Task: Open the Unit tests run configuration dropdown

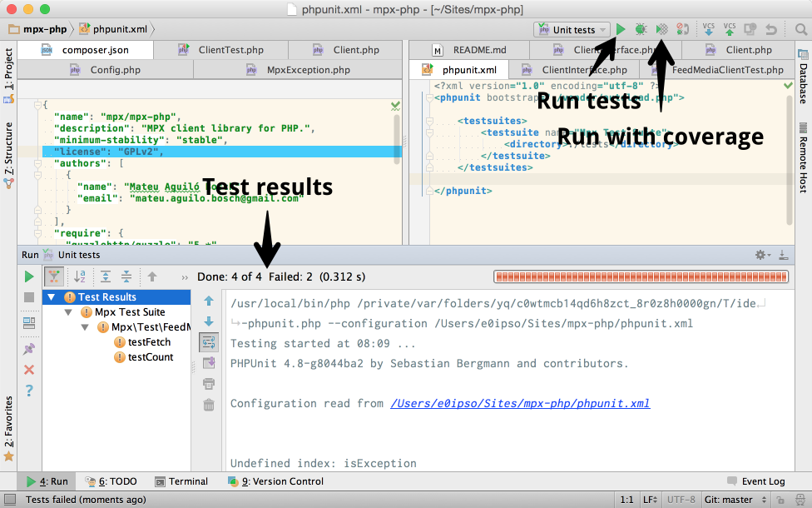Action: pyautogui.click(x=571, y=29)
